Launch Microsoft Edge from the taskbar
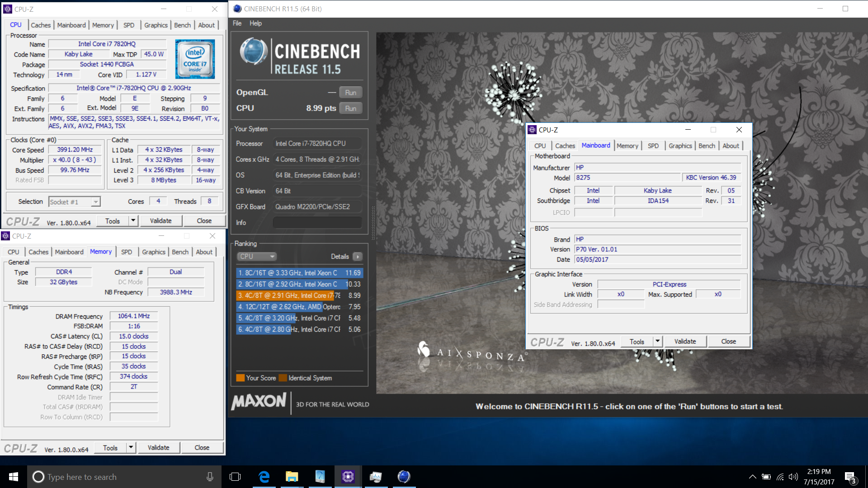 pyautogui.click(x=264, y=477)
